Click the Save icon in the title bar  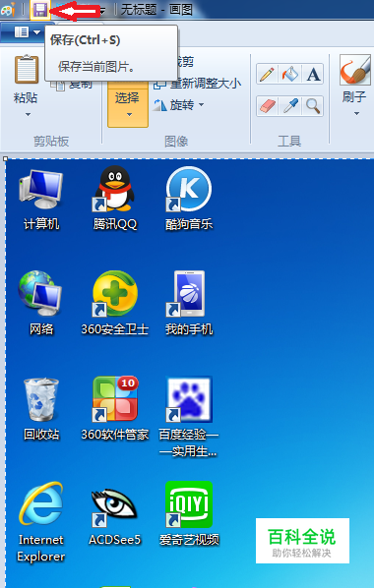click(x=40, y=10)
